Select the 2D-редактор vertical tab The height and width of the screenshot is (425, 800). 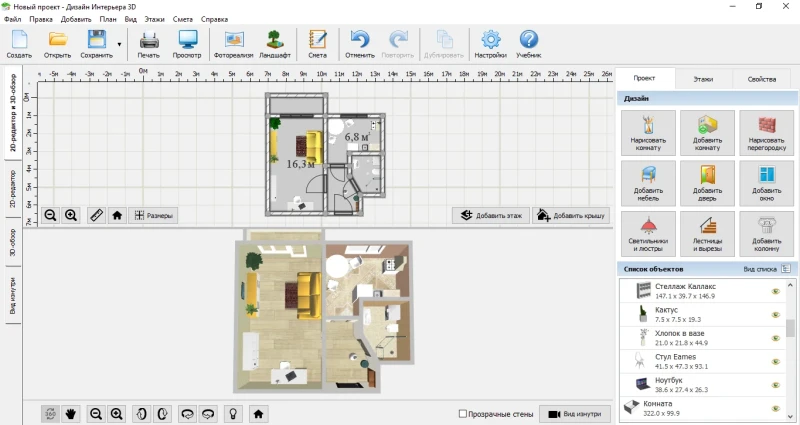13,189
